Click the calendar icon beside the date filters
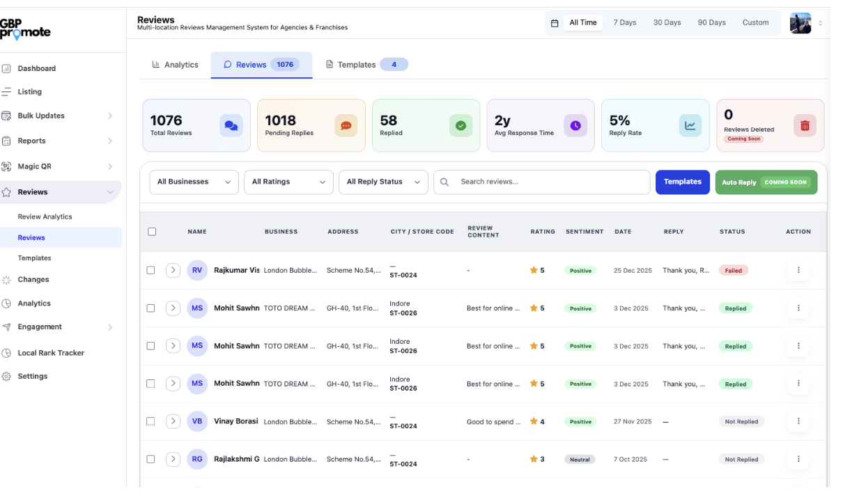 (x=554, y=22)
